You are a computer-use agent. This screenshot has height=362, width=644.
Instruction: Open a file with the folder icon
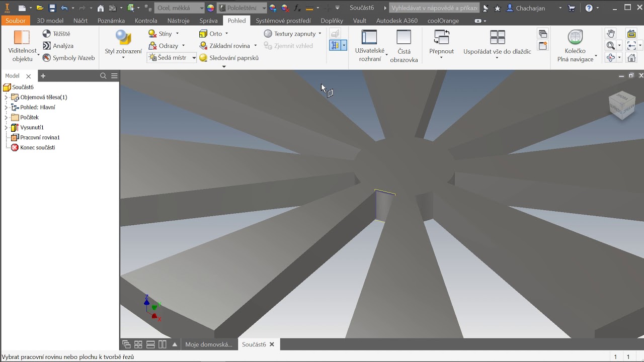(x=40, y=8)
